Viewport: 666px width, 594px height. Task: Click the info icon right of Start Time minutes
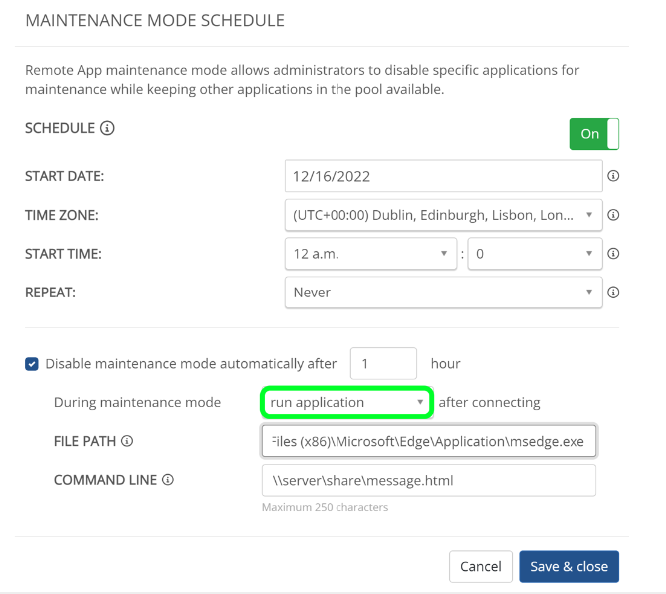[614, 254]
